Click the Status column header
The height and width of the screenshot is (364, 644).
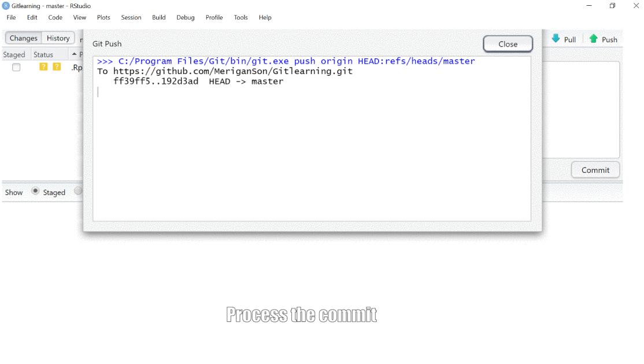pos(43,54)
